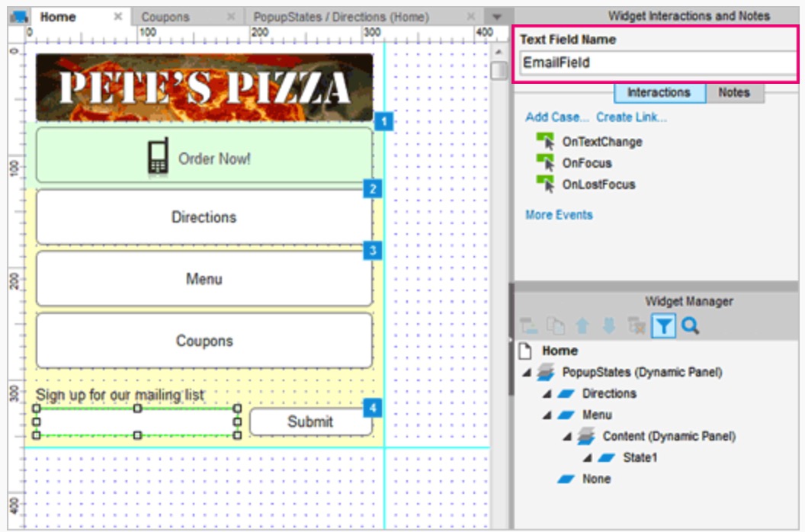Select the State1 tree row
The height and width of the screenshot is (532, 805).
coord(640,457)
